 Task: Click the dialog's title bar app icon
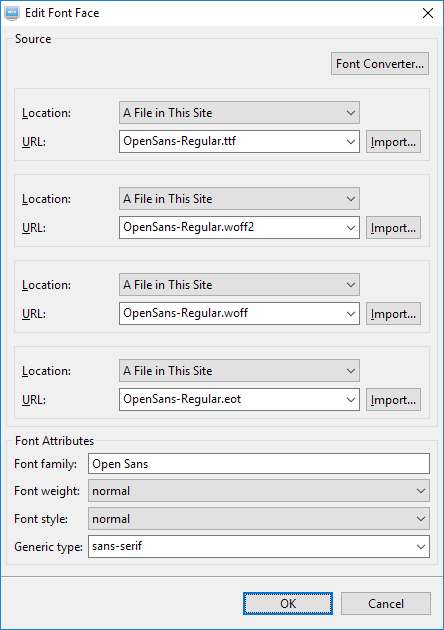(12, 13)
